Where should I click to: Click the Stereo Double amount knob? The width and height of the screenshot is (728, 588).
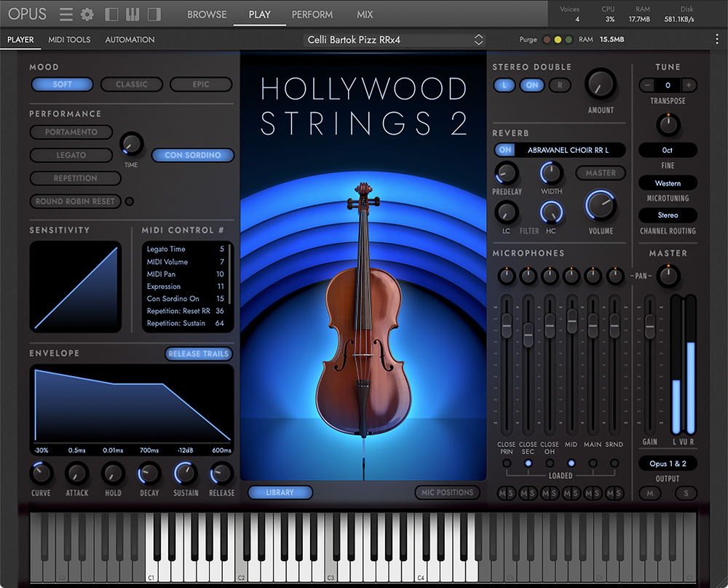coord(601,84)
